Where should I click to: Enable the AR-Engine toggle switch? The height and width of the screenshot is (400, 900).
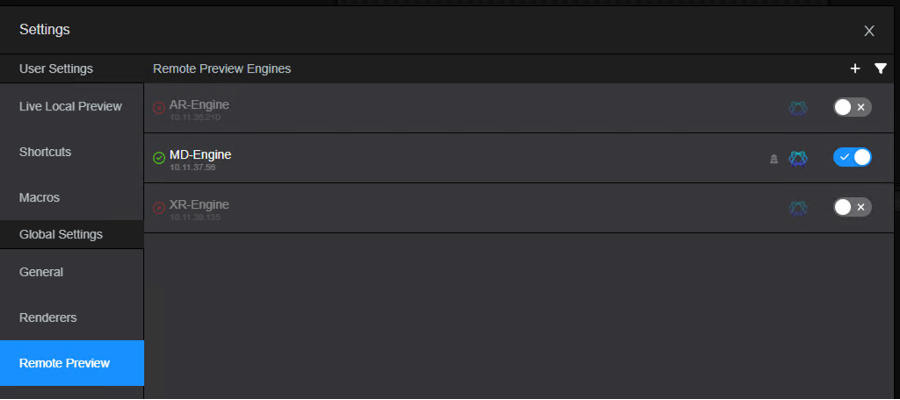(x=852, y=107)
